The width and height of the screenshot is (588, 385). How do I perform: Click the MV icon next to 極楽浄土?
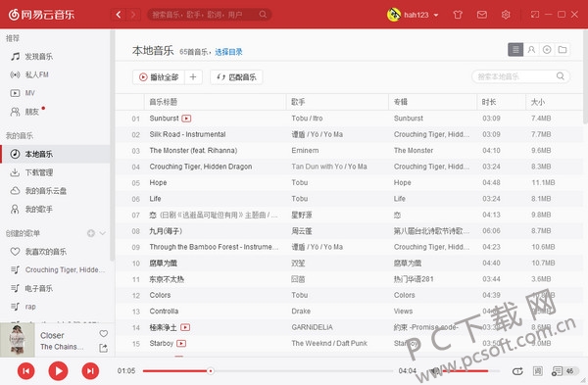click(x=185, y=327)
